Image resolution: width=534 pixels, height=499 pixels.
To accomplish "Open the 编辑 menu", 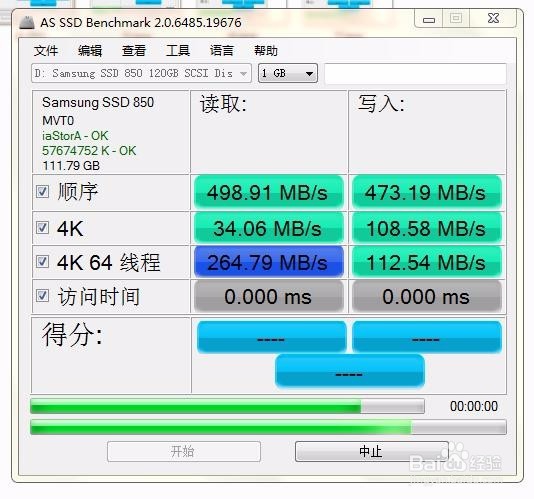I will [90, 51].
